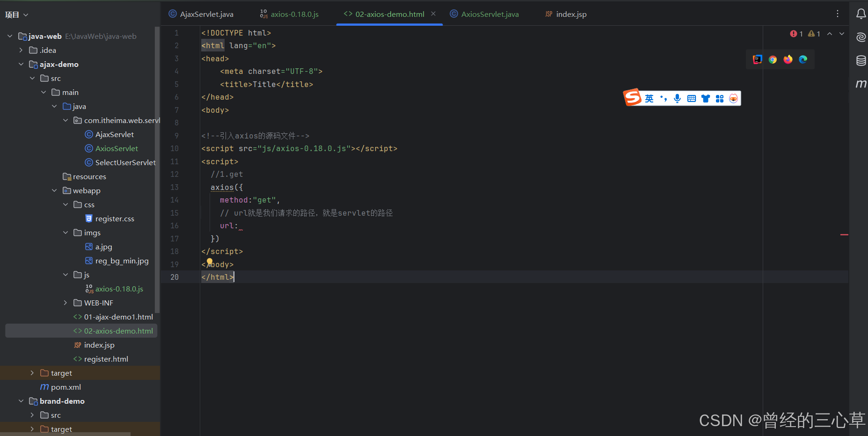The image size is (868, 436).
Task: Open the project view dropdown 项目
Action: pos(17,15)
